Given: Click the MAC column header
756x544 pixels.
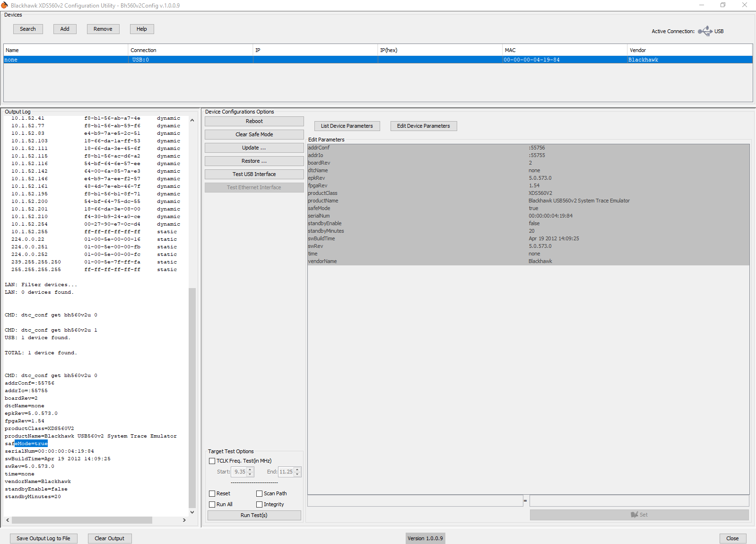Looking at the screenshot, I should pyautogui.click(x=565, y=50).
